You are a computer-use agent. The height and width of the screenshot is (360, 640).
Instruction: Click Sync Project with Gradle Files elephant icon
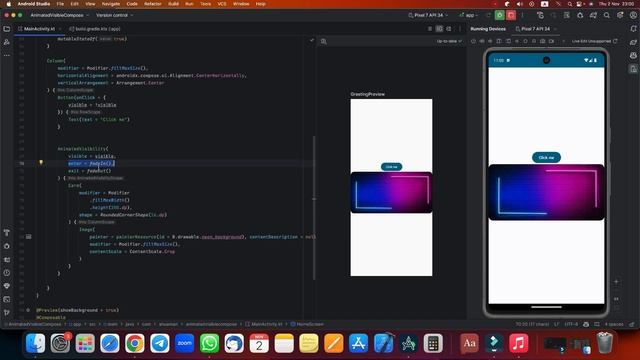click(593, 15)
